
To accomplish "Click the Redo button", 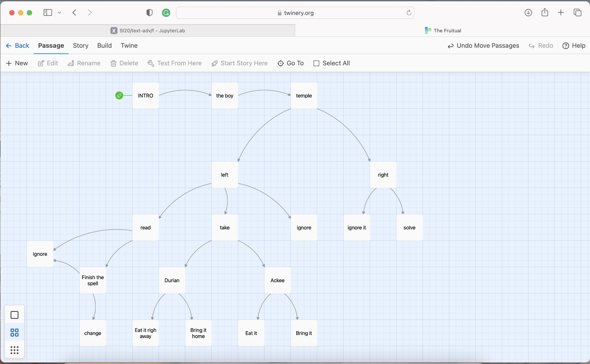I will [541, 46].
